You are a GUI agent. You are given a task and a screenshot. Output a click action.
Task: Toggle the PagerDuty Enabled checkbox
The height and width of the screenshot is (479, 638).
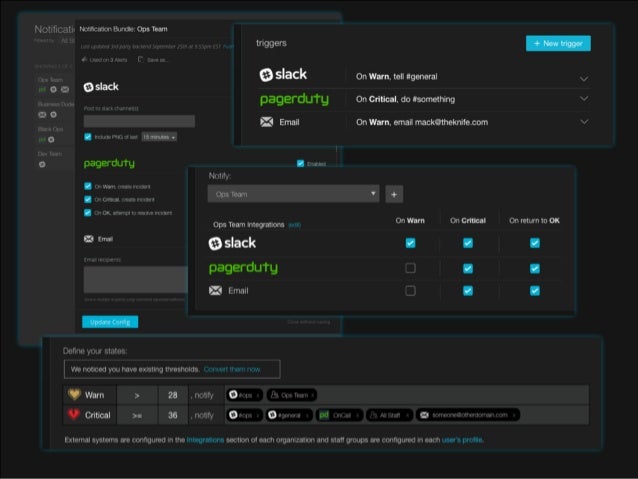pos(300,164)
